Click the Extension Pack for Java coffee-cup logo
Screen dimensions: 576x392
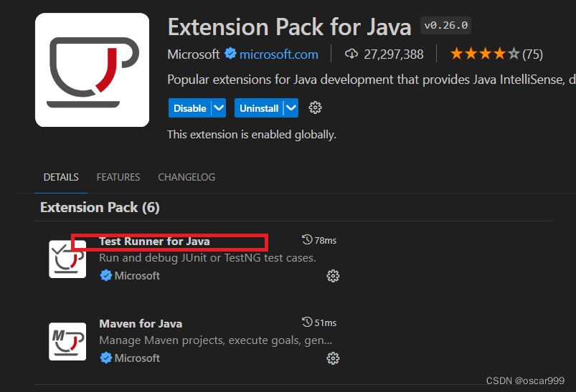click(x=93, y=70)
